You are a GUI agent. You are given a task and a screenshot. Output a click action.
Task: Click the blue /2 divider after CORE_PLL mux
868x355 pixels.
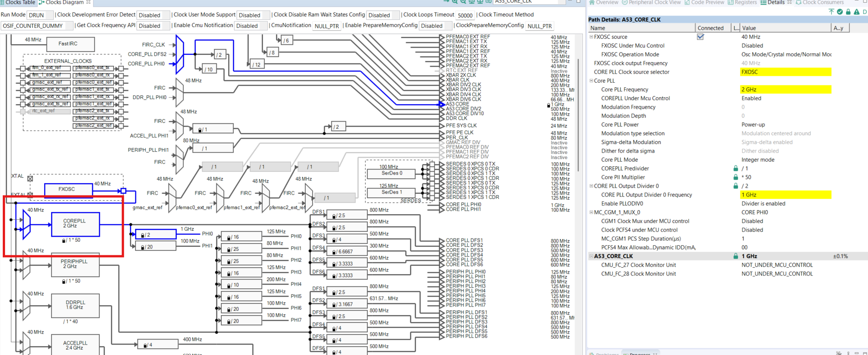point(220,55)
